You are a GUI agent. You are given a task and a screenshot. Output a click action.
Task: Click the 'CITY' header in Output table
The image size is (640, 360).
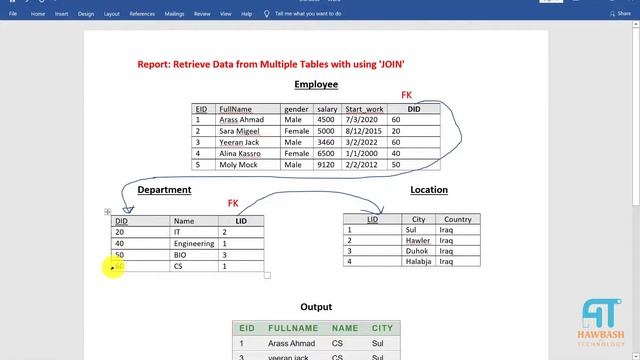pyautogui.click(x=382, y=328)
